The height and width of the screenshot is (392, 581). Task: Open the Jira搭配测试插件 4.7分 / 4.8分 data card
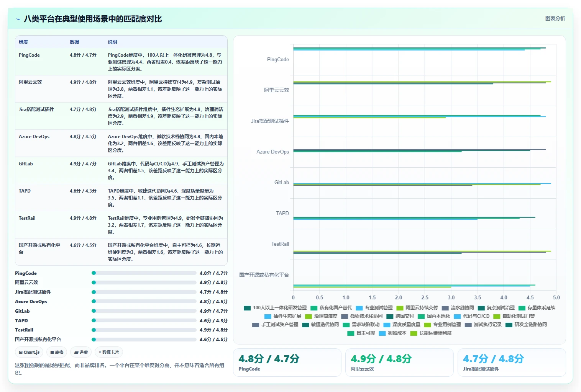pos(512,363)
